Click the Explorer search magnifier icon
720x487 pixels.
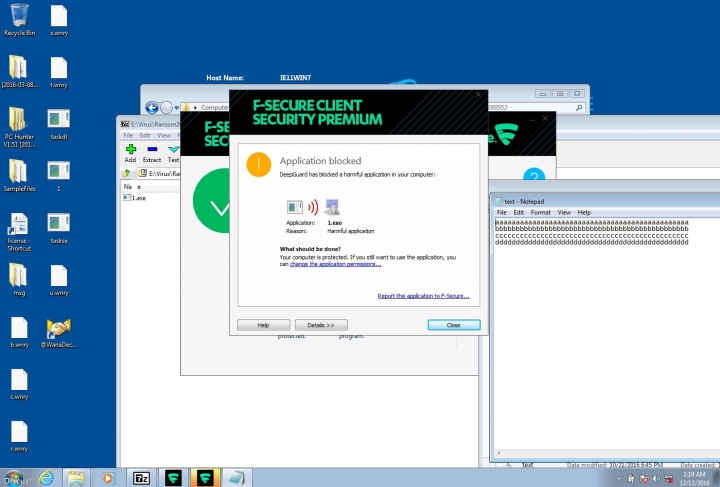click(x=579, y=107)
